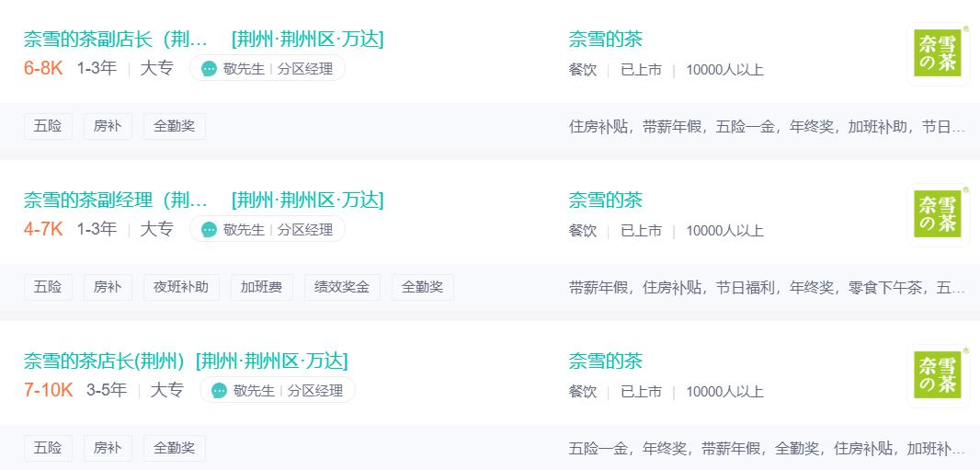Open 奈雪的茶 logo beside 副经理 listing
The width and height of the screenshot is (980, 470).
point(938,214)
